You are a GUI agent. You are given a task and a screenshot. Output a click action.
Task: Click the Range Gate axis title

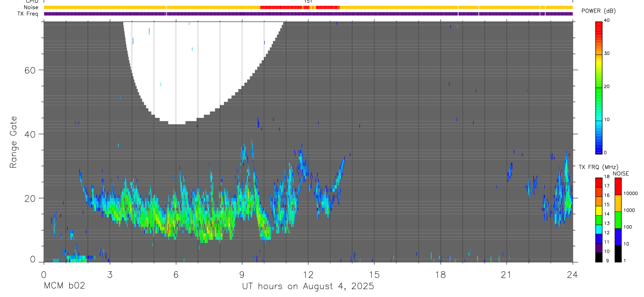pos(14,142)
